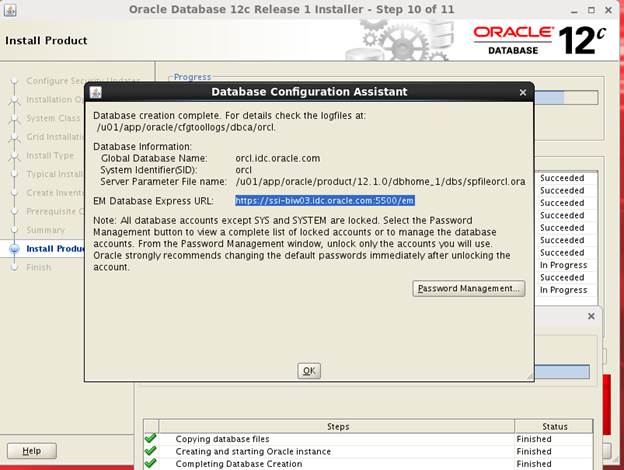Click the green check beside Completing Database Creation
The width and height of the screenshot is (624, 470).
150,463
